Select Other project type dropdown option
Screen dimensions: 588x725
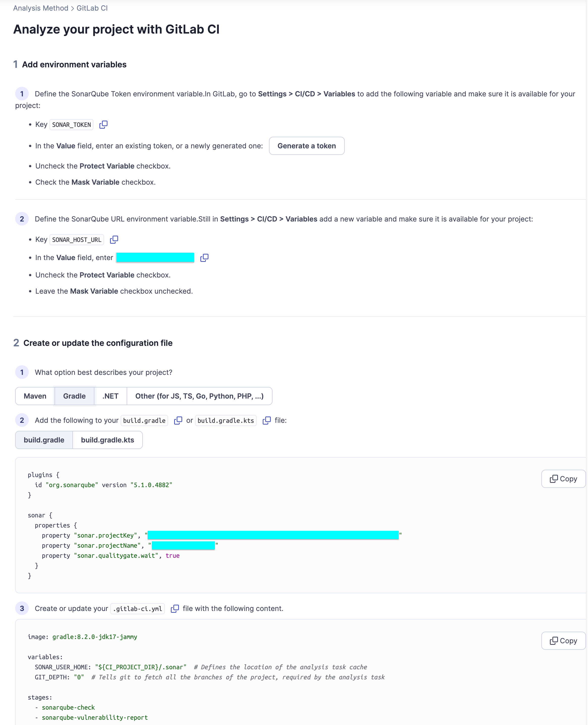(x=200, y=396)
